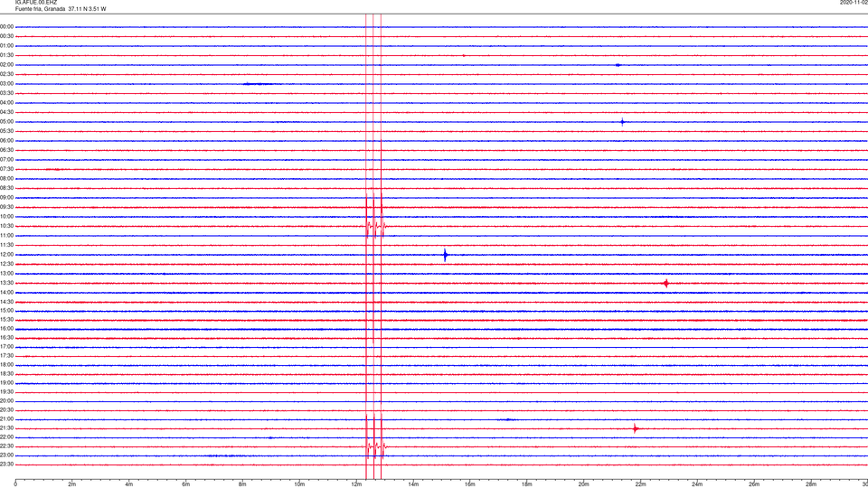Click the '14m' tick label on time axis
This screenshot has width=868, height=488.
click(413, 484)
